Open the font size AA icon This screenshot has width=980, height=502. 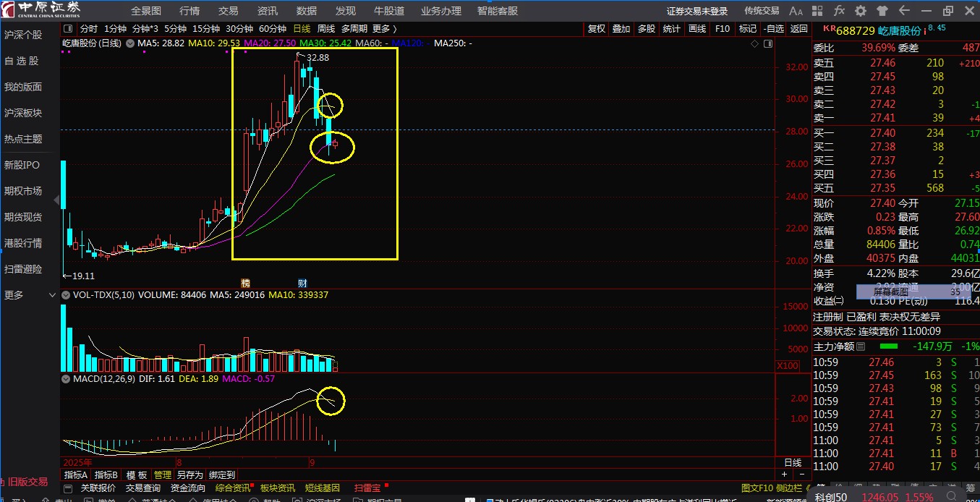(796, 11)
